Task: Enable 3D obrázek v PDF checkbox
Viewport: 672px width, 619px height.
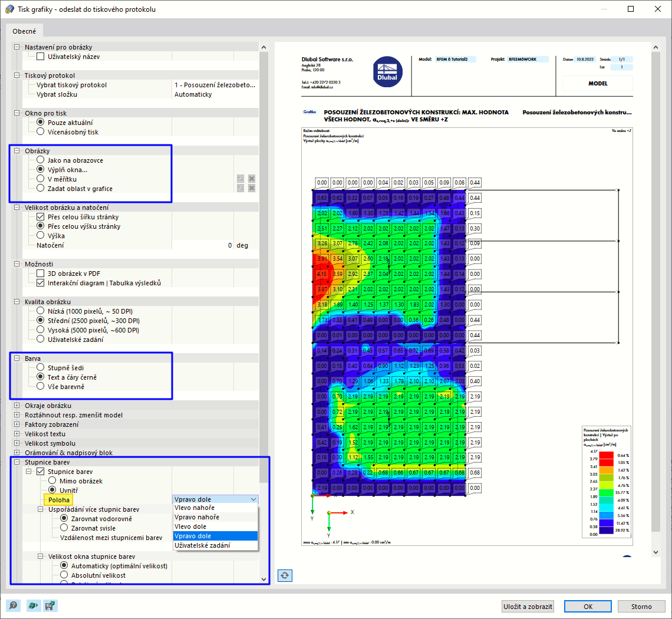Action: pos(40,273)
